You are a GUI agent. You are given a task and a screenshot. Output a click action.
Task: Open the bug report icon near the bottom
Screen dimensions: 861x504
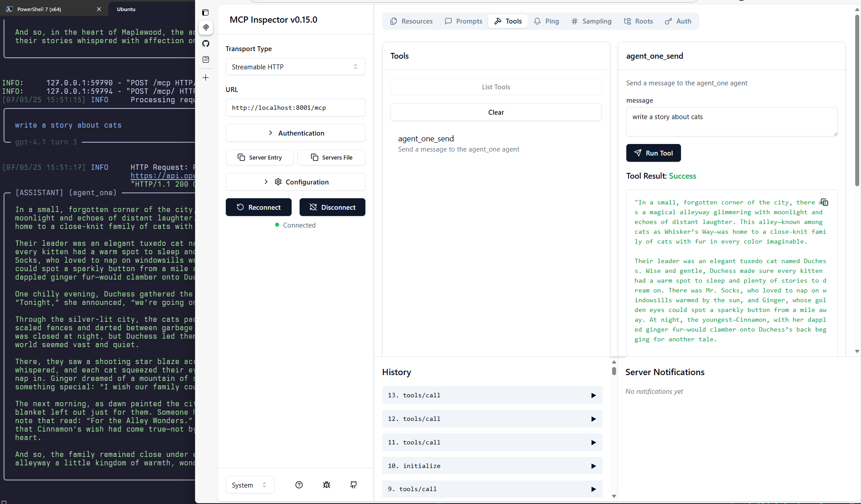[x=326, y=484]
